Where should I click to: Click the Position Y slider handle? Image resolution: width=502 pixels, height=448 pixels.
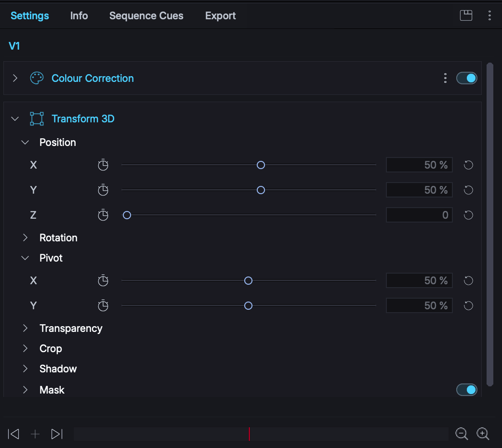pyautogui.click(x=261, y=190)
